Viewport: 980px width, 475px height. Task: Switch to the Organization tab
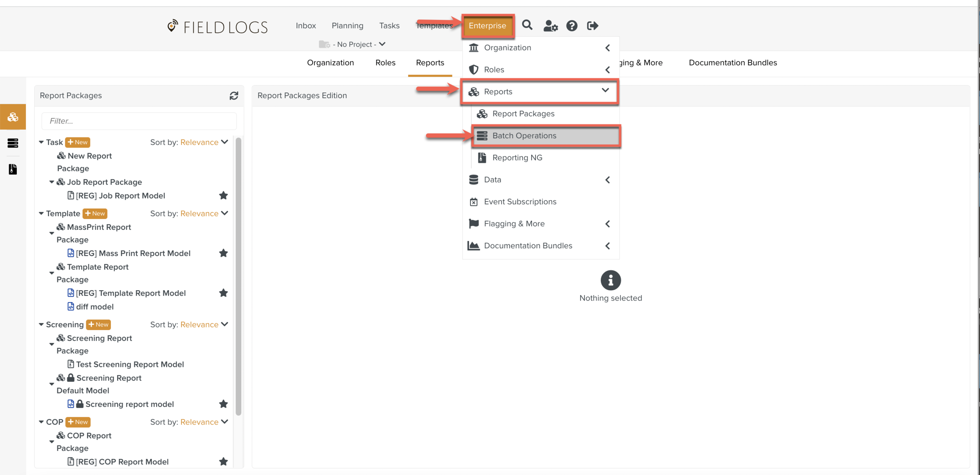(x=330, y=63)
